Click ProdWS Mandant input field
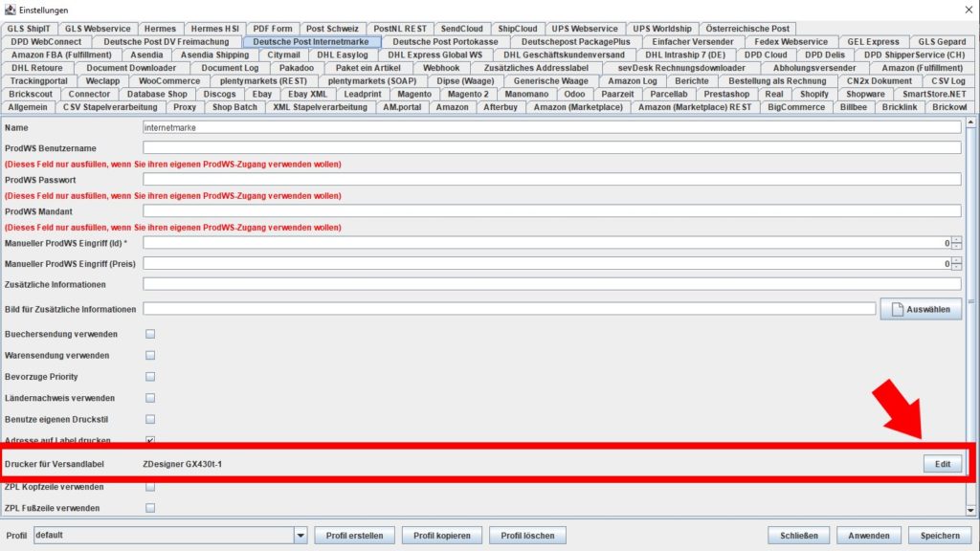Screen dimensions: 980x551 552,211
